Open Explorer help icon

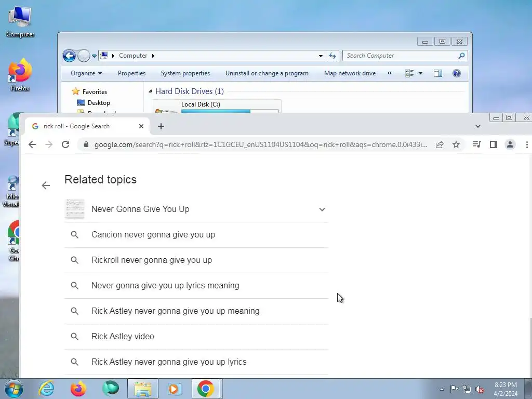coord(457,73)
